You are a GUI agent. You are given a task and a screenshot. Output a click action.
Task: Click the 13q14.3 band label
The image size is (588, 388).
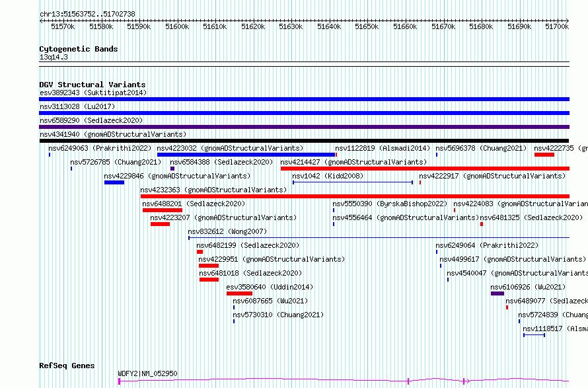click(54, 57)
